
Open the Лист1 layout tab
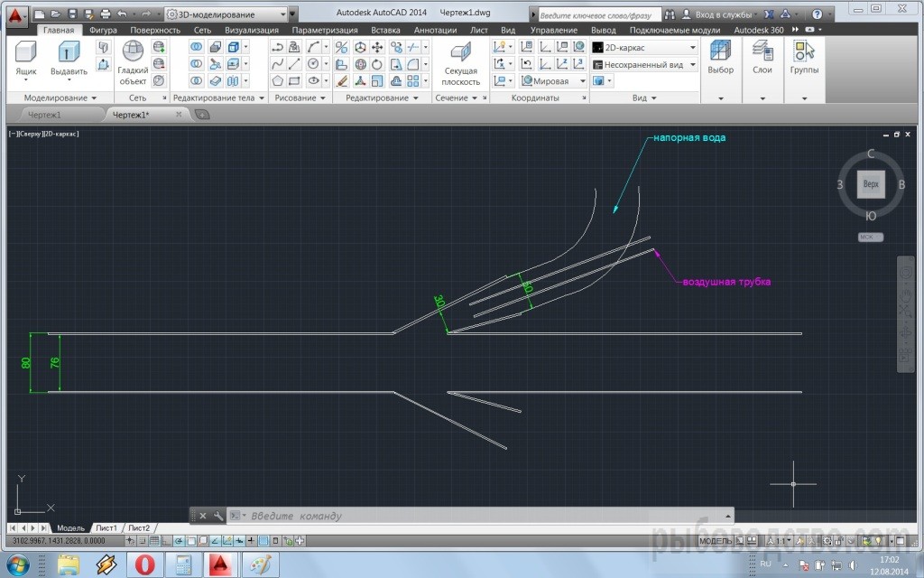coord(106,527)
